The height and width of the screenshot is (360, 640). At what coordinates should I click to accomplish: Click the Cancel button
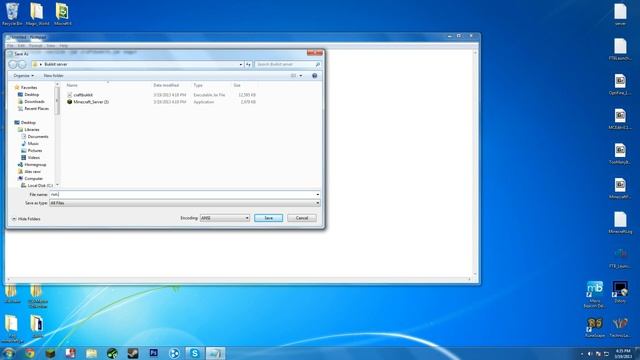coord(302,218)
